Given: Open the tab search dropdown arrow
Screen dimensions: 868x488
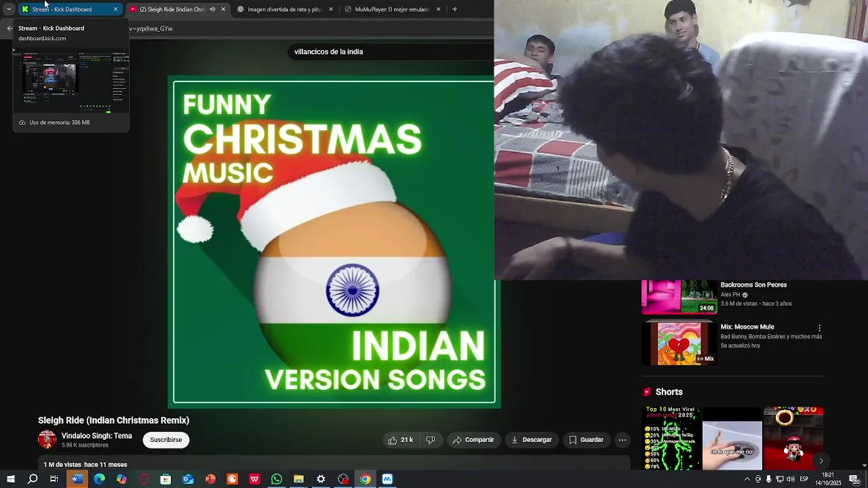Looking at the screenshot, I should tap(8, 9).
